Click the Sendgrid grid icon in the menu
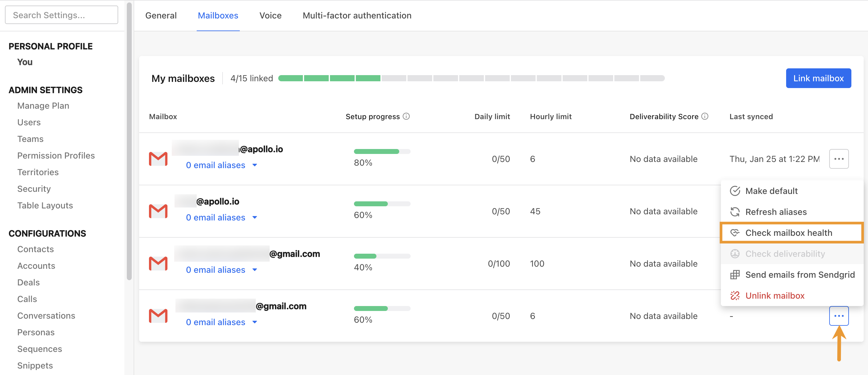 tap(735, 275)
